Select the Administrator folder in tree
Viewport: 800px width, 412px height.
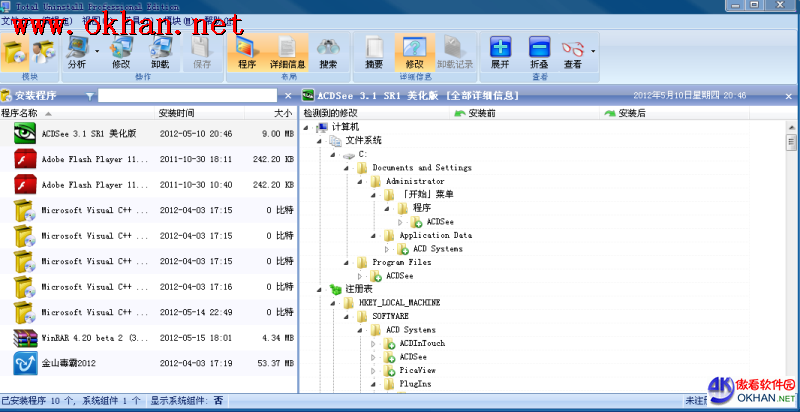click(415, 181)
